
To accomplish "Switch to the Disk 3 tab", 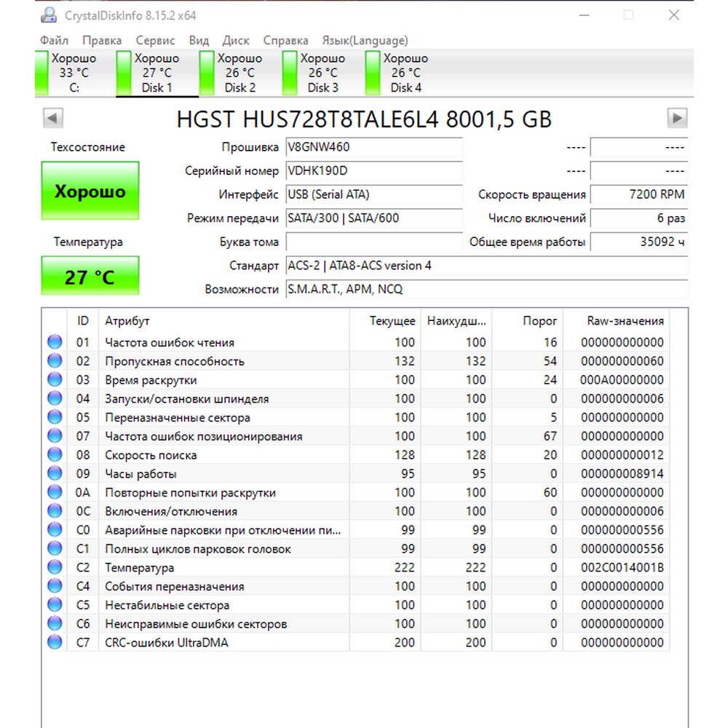I will 323,73.
